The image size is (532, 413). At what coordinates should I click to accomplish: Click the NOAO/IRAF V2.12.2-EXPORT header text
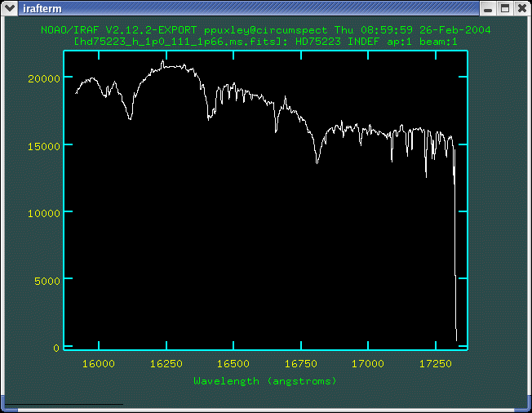click(119, 30)
